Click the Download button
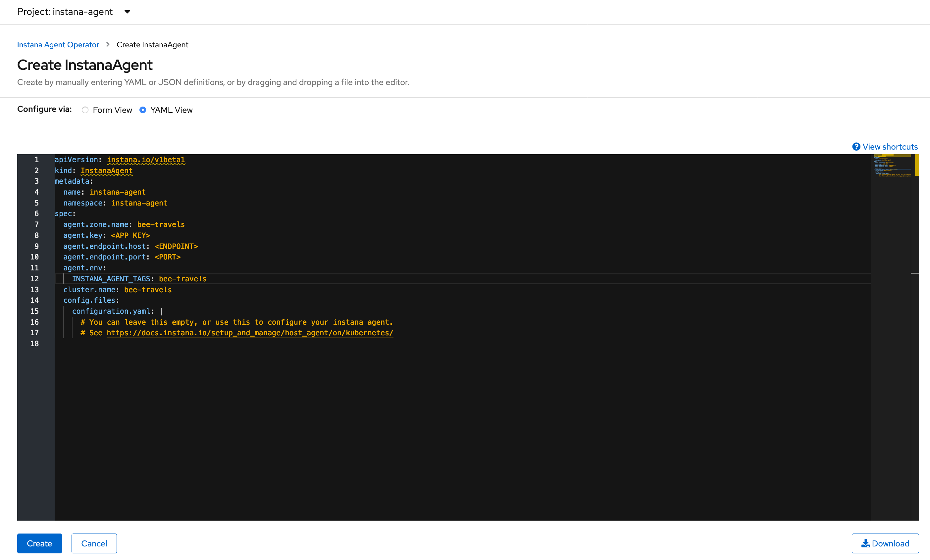Screen dimensions: 930x560 tap(885, 543)
